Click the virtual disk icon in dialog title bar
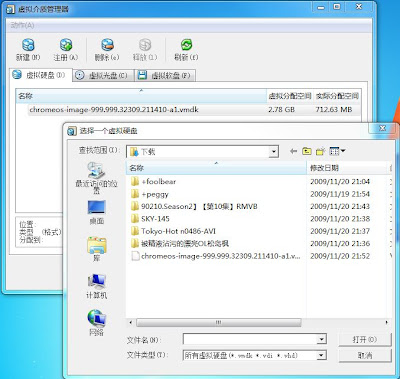 coord(72,131)
